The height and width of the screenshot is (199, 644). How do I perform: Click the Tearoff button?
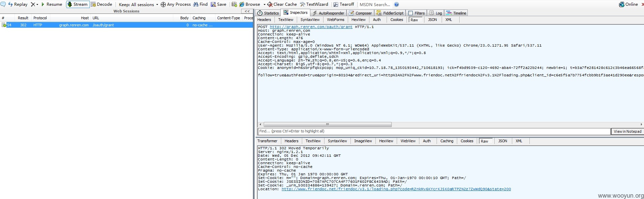344,4
